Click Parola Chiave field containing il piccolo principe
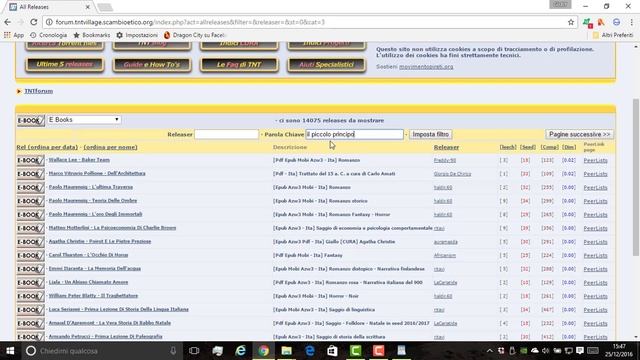640x360 pixels. (x=354, y=134)
